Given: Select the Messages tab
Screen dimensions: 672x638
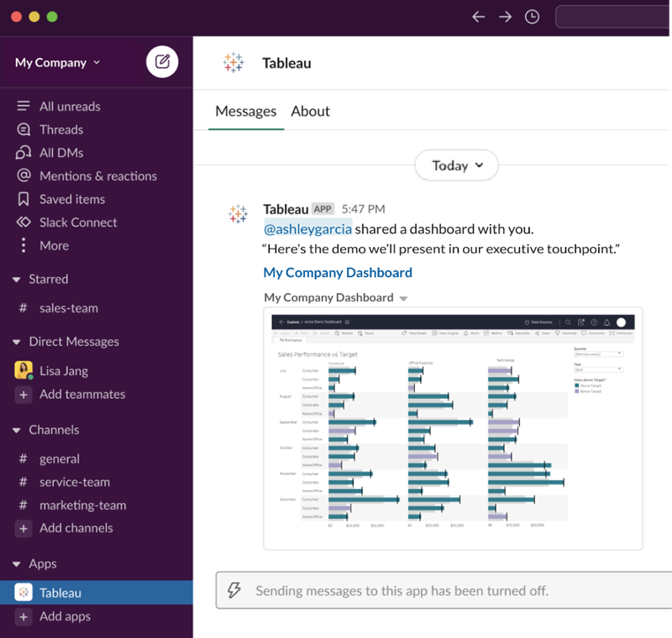Looking at the screenshot, I should tap(245, 111).
